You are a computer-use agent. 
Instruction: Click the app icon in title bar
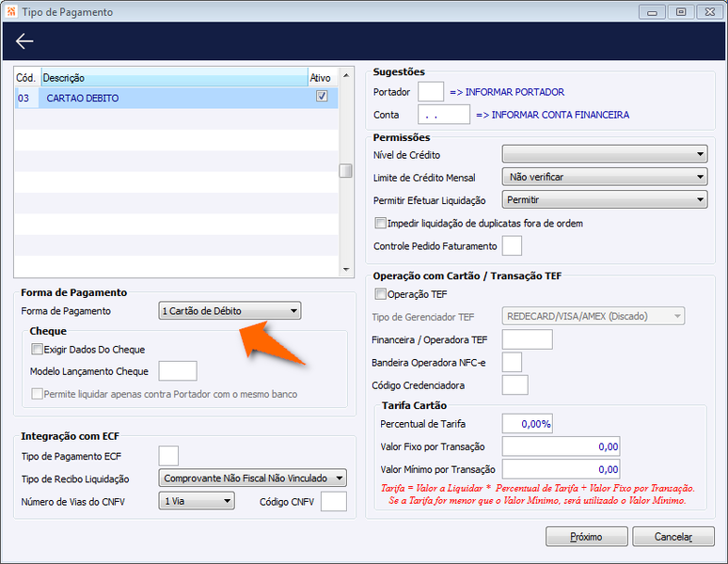click(x=11, y=11)
